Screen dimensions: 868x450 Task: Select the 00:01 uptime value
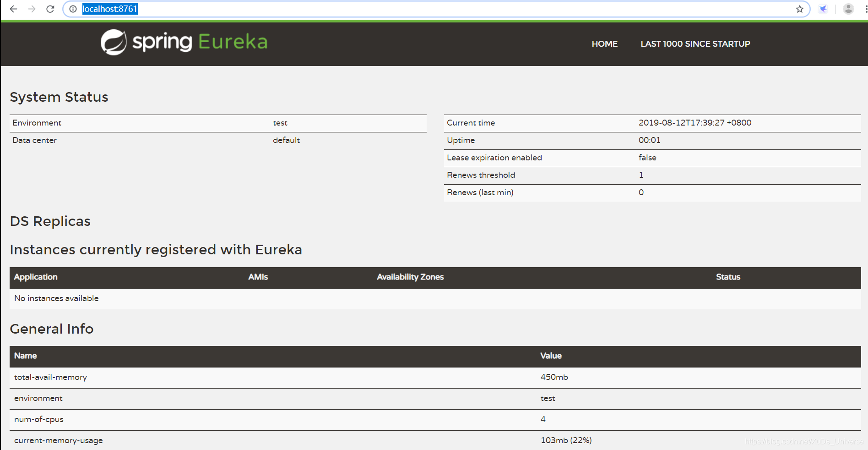(649, 140)
